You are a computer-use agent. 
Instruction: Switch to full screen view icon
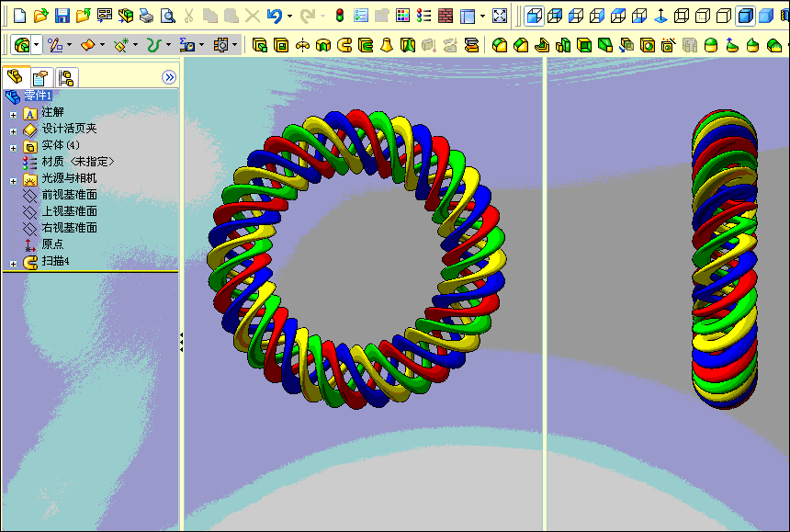coord(500,15)
